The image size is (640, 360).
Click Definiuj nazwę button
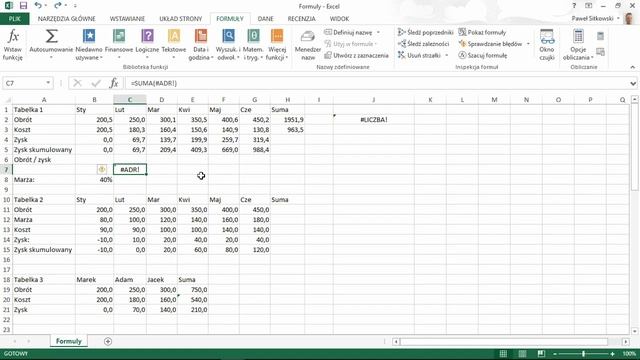pyautogui.click(x=349, y=32)
